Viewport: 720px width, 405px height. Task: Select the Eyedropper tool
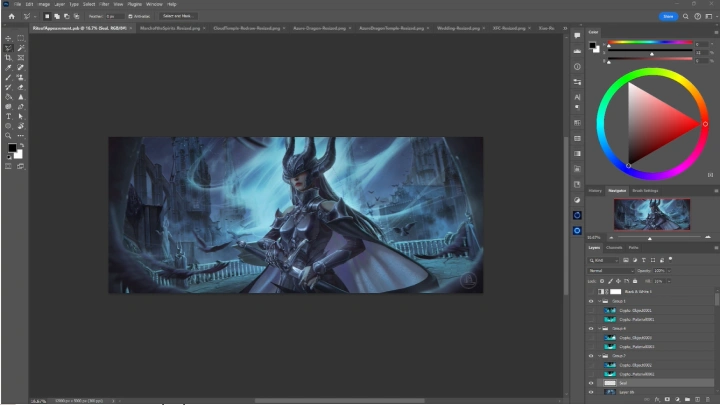tap(8, 68)
